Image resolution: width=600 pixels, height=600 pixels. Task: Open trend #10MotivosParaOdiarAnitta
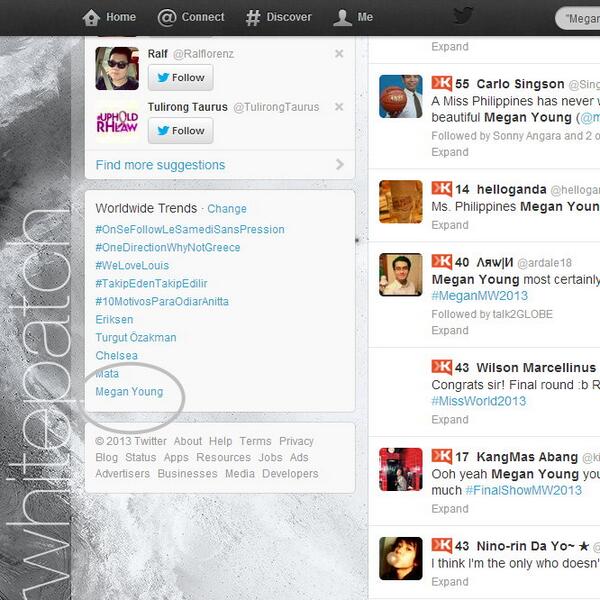(162, 302)
